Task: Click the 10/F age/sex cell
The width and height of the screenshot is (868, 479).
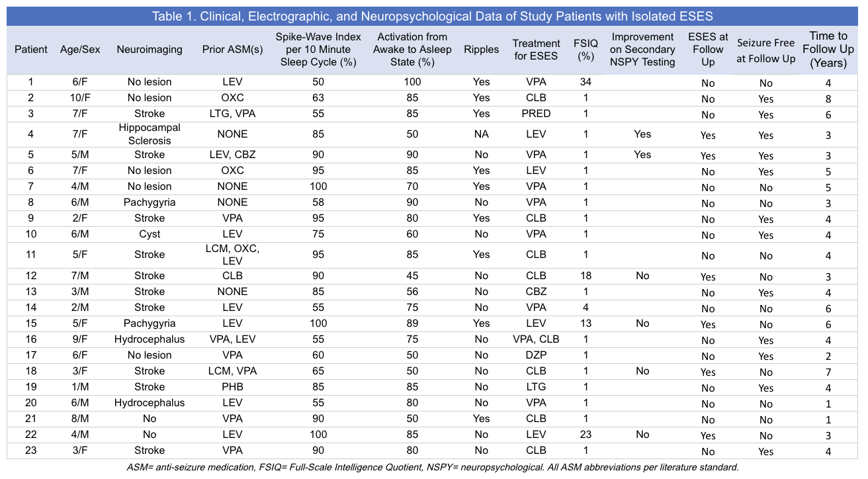Action: (80, 98)
